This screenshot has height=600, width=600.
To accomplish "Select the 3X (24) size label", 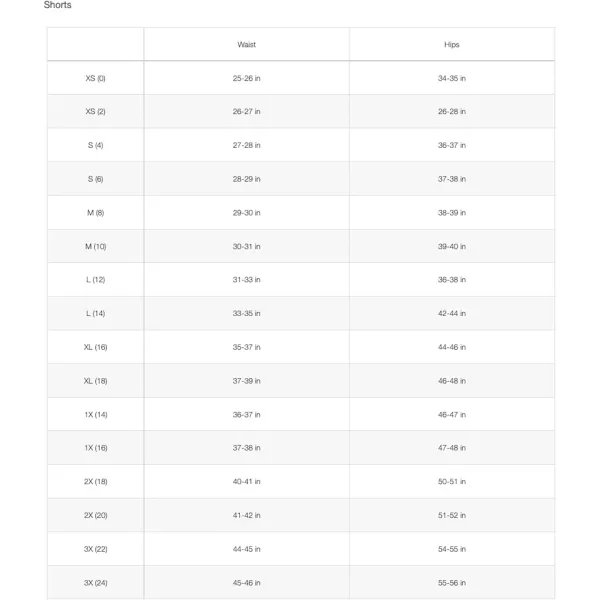I will (x=96, y=583).
